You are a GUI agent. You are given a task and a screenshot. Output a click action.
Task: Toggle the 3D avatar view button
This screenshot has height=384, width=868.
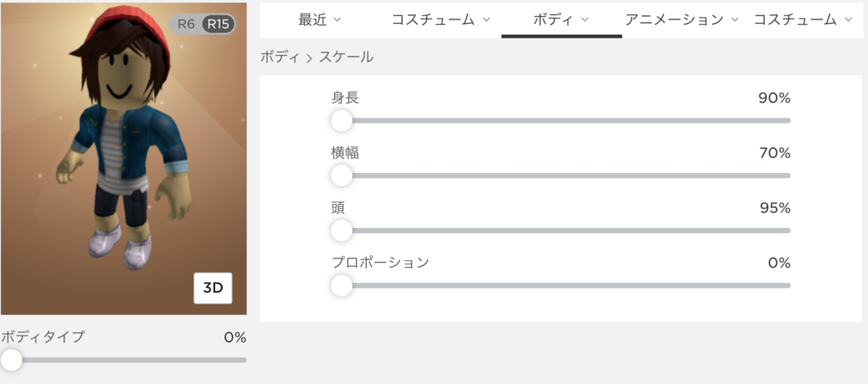tap(213, 288)
